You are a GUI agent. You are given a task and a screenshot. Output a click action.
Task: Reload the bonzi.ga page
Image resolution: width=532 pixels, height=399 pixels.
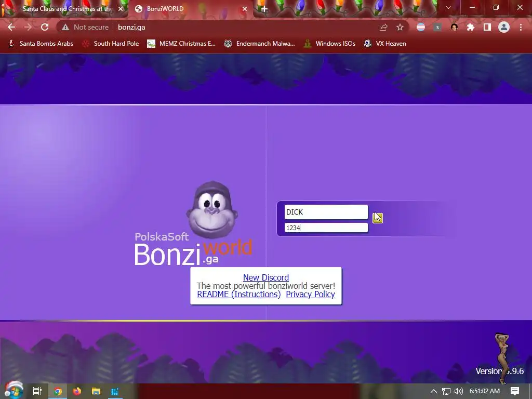pyautogui.click(x=45, y=27)
